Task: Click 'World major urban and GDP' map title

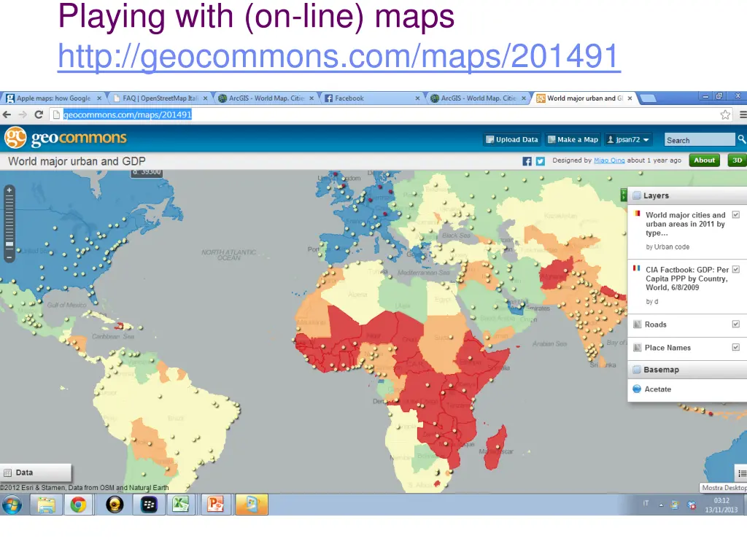Action: pyautogui.click(x=77, y=161)
